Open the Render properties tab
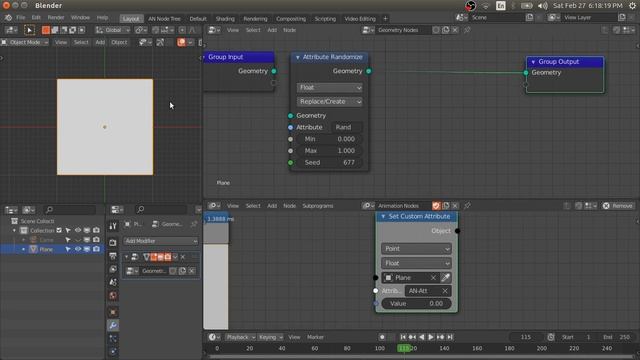Image resolution: width=640 pixels, height=360 pixels. [113, 243]
